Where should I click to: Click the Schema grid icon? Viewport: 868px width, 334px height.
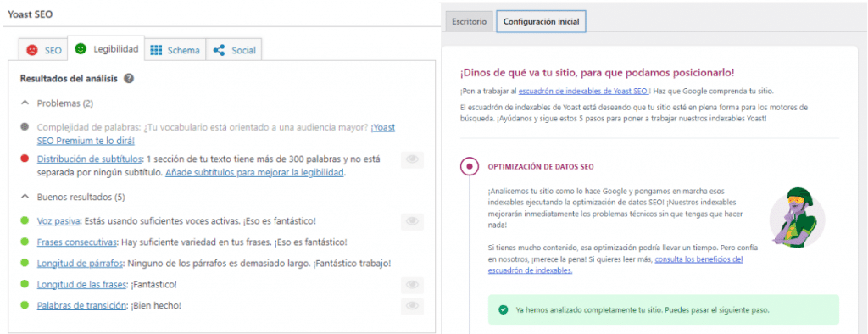pyautogui.click(x=156, y=50)
